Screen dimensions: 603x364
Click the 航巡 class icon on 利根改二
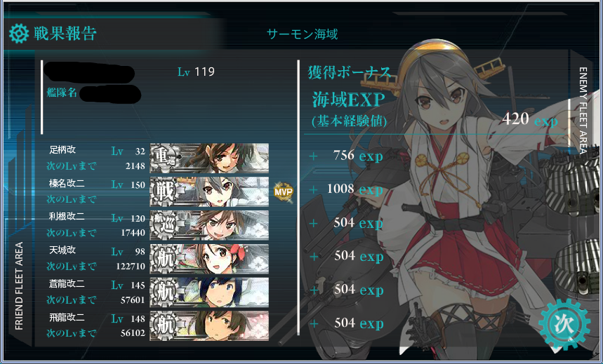click(x=164, y=225)
